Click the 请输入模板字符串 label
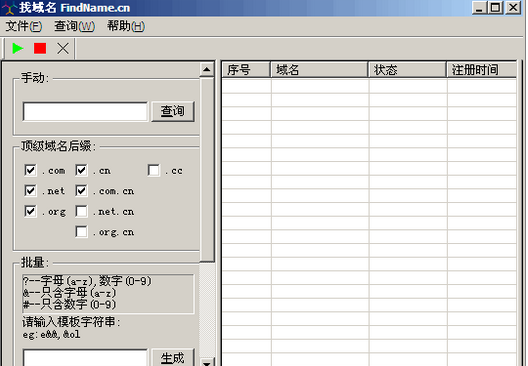 [x=71, y=322]
